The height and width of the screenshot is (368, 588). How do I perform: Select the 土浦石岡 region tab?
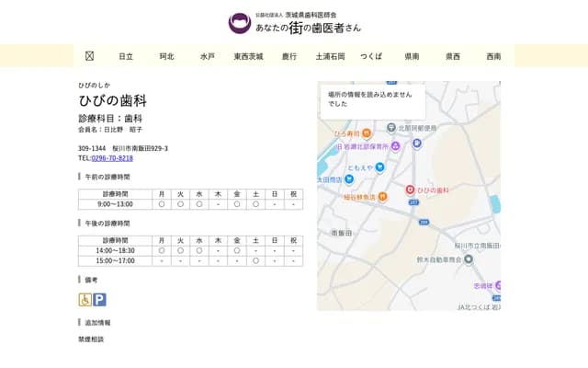330,56
